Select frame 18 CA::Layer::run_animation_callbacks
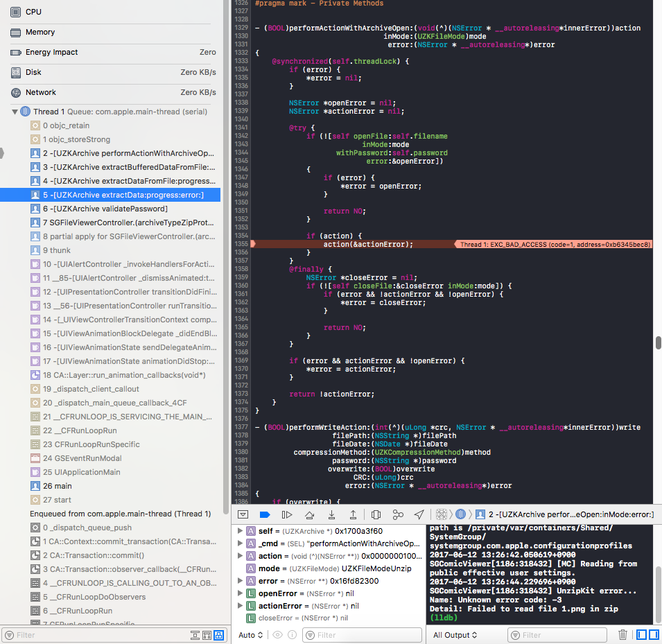662x644 pixels. pyautogui.click(x=110, y=375)
